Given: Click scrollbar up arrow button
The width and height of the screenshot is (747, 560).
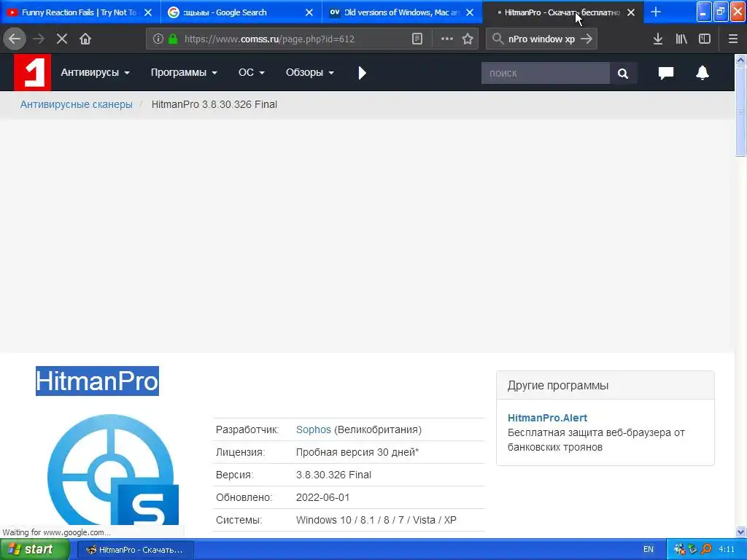Looking at the screenshot, I should 740,60.
